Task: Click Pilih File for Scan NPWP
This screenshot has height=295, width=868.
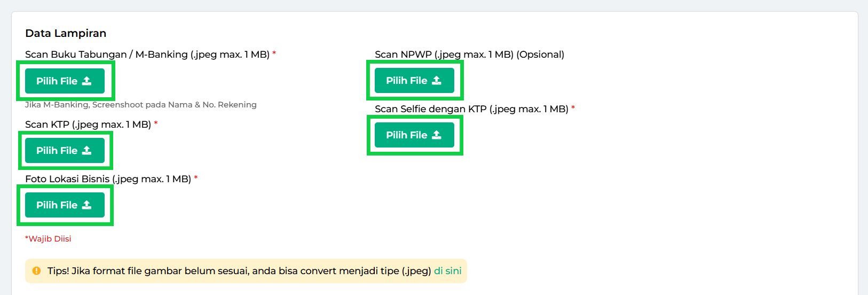Action: pyautogui.click(x=414, y=81)
